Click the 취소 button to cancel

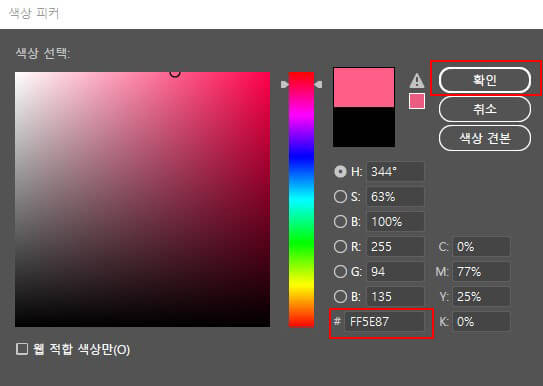point(484,109)
